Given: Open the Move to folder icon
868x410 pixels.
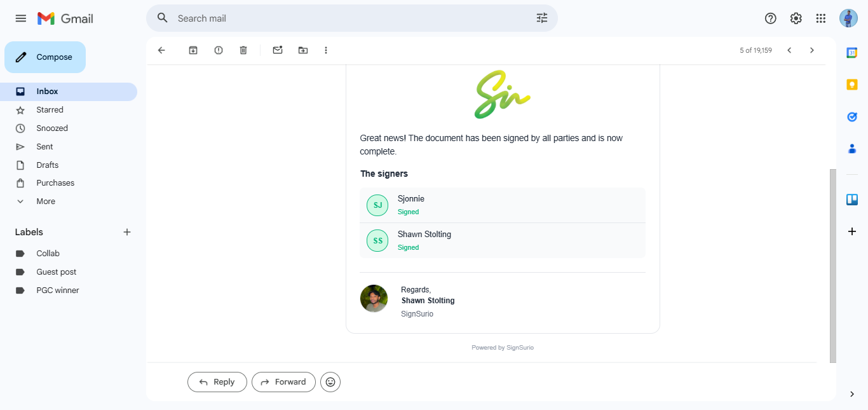Looking at the screenshot, I should tap(303, 50).
